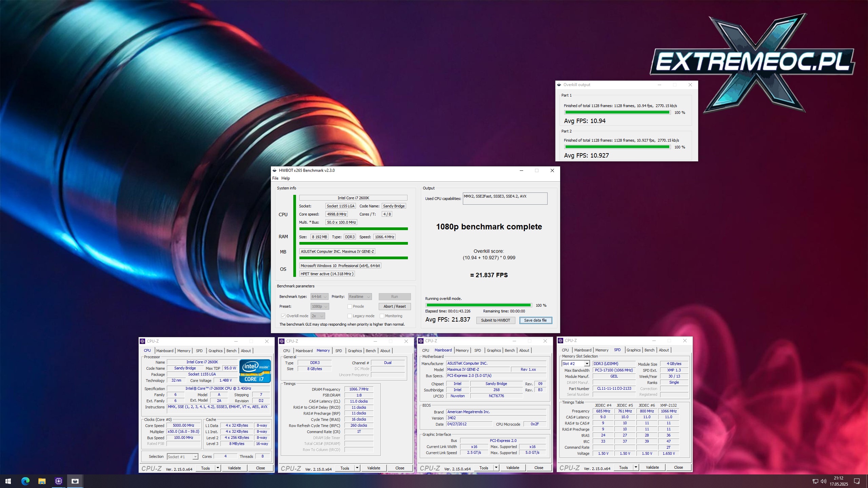Click Overkill Part 2 progress bar

point(617,147)
